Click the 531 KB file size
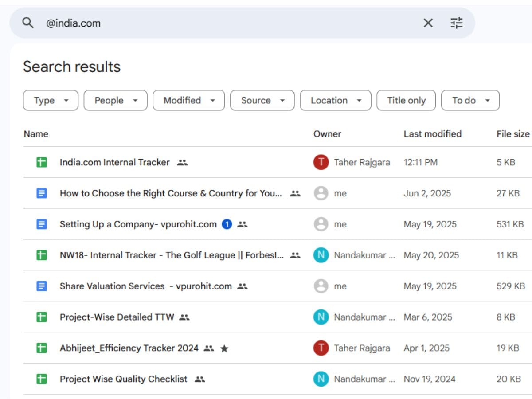Screen dimensions: 532x399 point(510,224)
